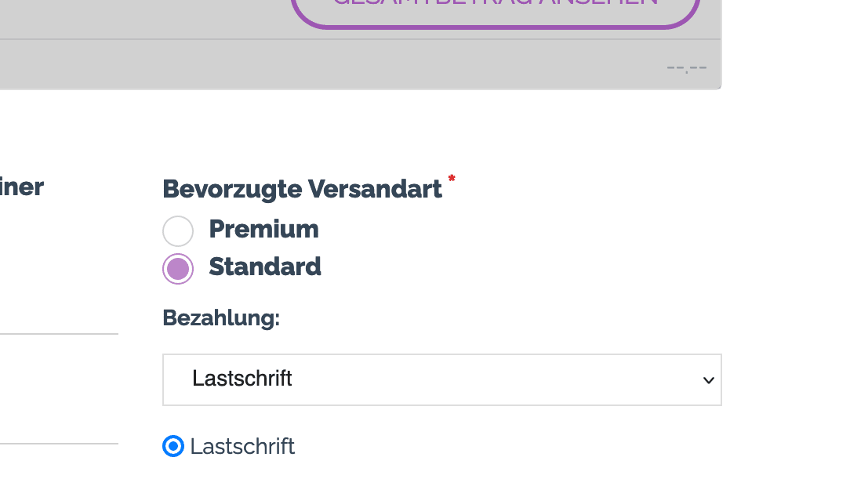Click the red required asterisk next to Versandart

[x=452, y=180]
